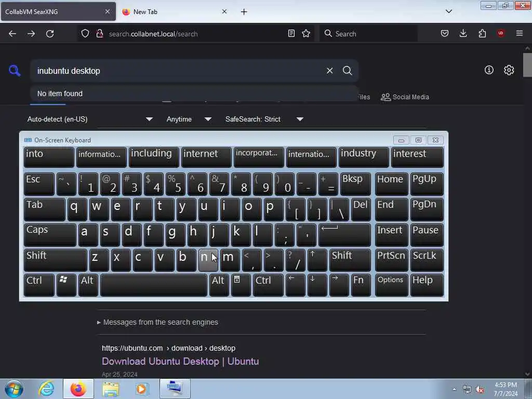Open Windows Explorer folder in taskbar

point(111,389)
